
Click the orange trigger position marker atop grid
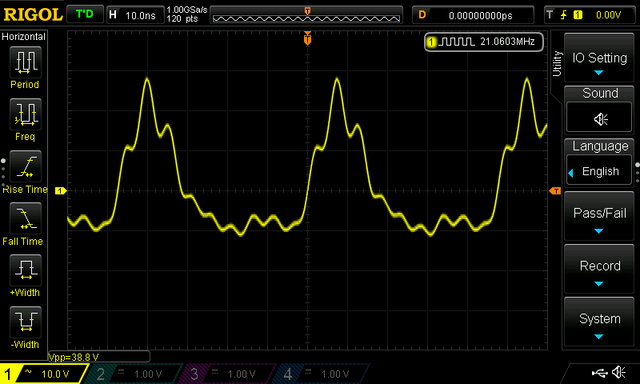coord(307,38)
